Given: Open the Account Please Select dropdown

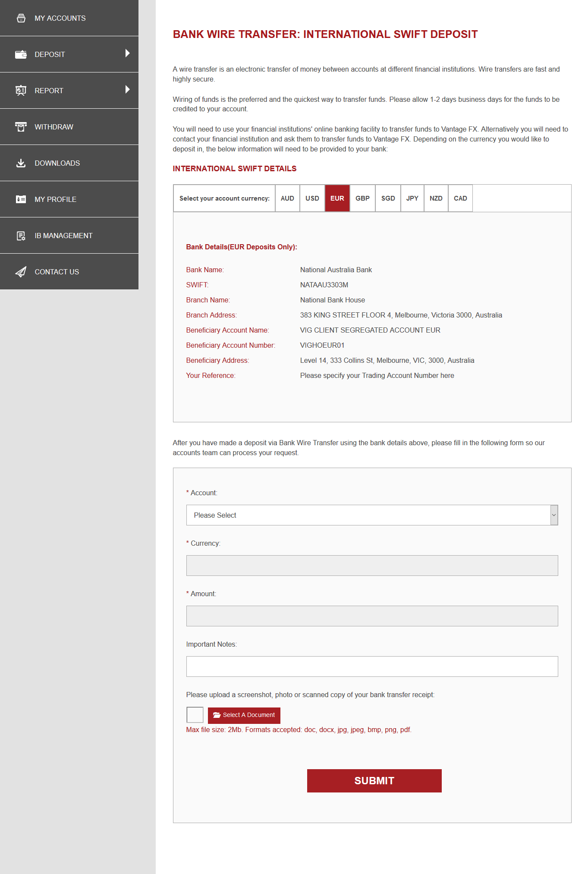Looking at the screenshot, I should (371, 515).
